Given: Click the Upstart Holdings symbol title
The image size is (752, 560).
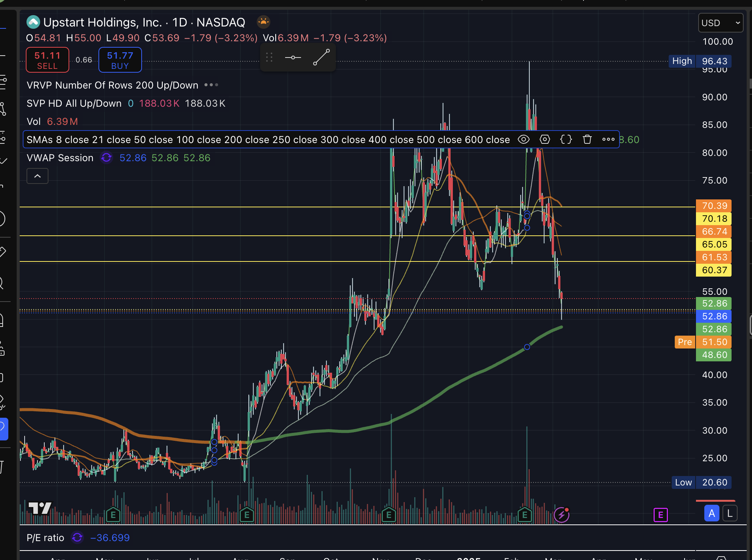Looking at the screenshot, I should 102,22.
